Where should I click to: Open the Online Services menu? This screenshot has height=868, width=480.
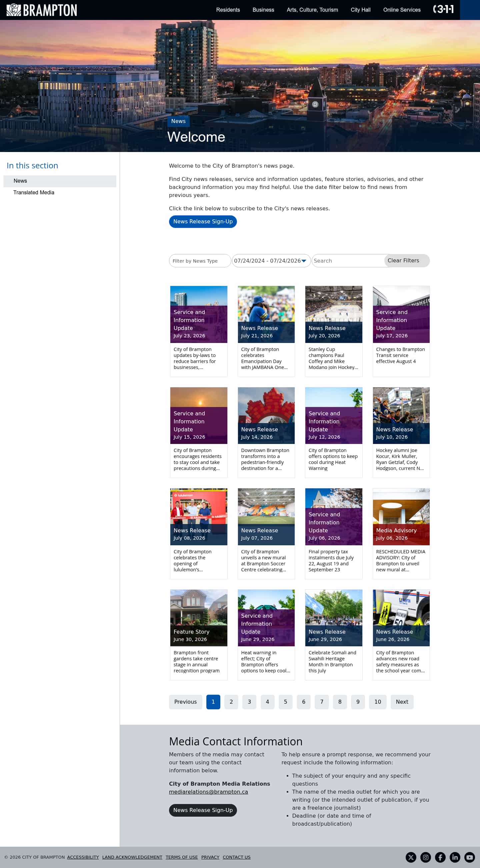[x=402, y=10]
